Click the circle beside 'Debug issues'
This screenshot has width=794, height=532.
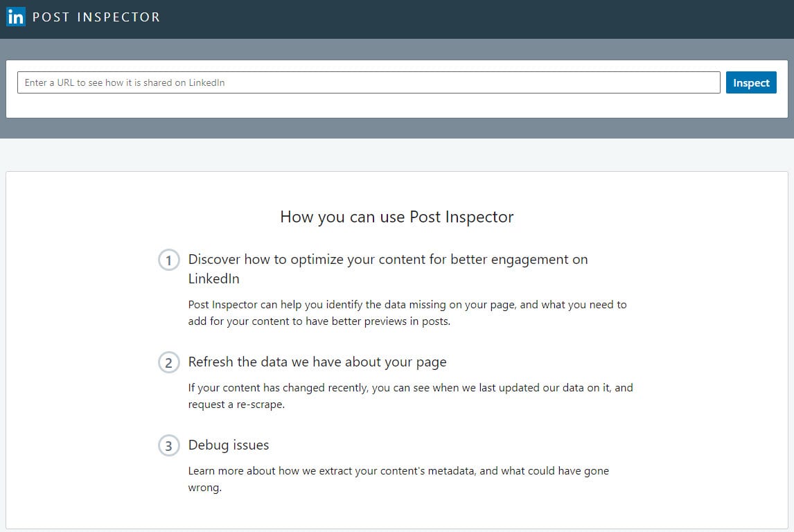tap(168, 445)
